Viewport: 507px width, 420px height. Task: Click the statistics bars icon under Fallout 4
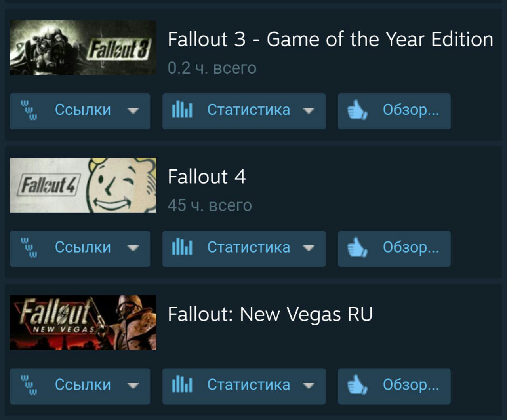click(182, 247)
